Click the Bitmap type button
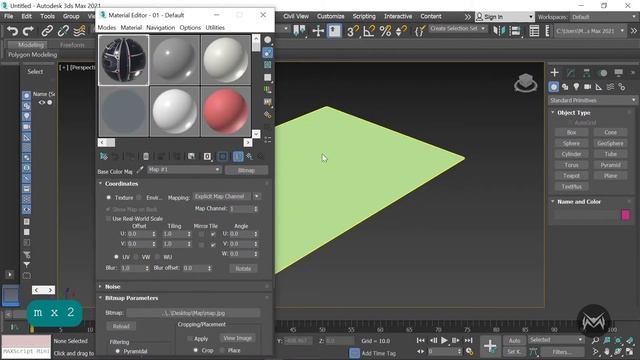The image size is (640, 360). (x=246, y=170)
